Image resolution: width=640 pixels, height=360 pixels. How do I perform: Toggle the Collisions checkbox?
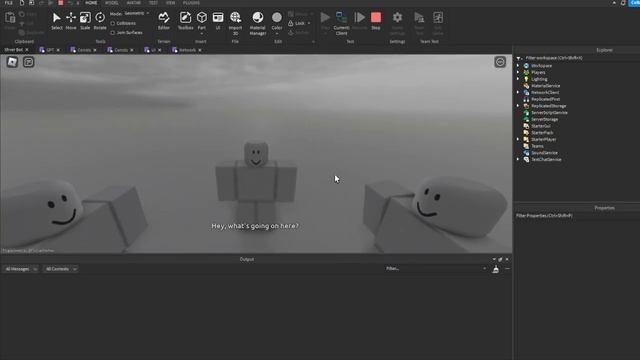[113, 23]
